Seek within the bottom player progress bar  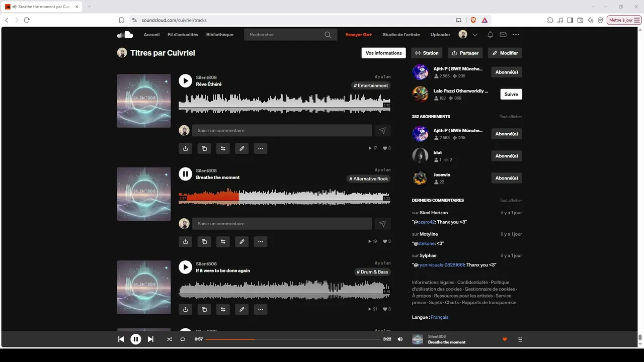[293, 339]
